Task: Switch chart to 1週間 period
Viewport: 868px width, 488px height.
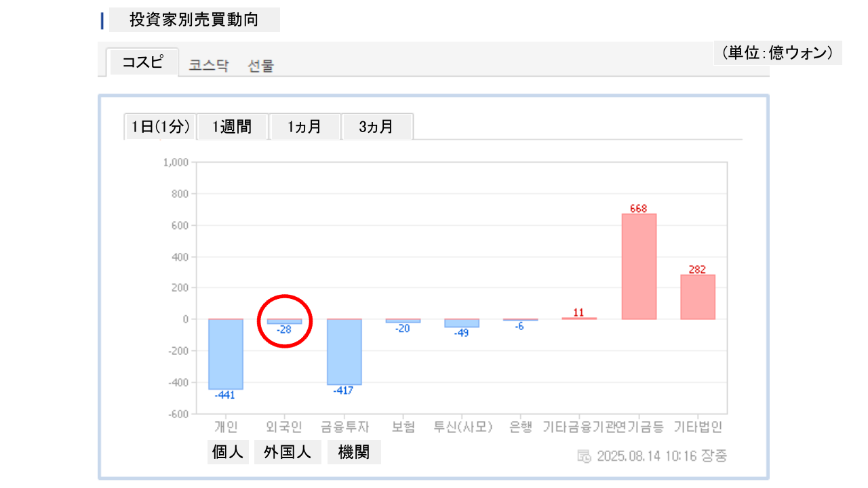Action: tap(232, 127)
